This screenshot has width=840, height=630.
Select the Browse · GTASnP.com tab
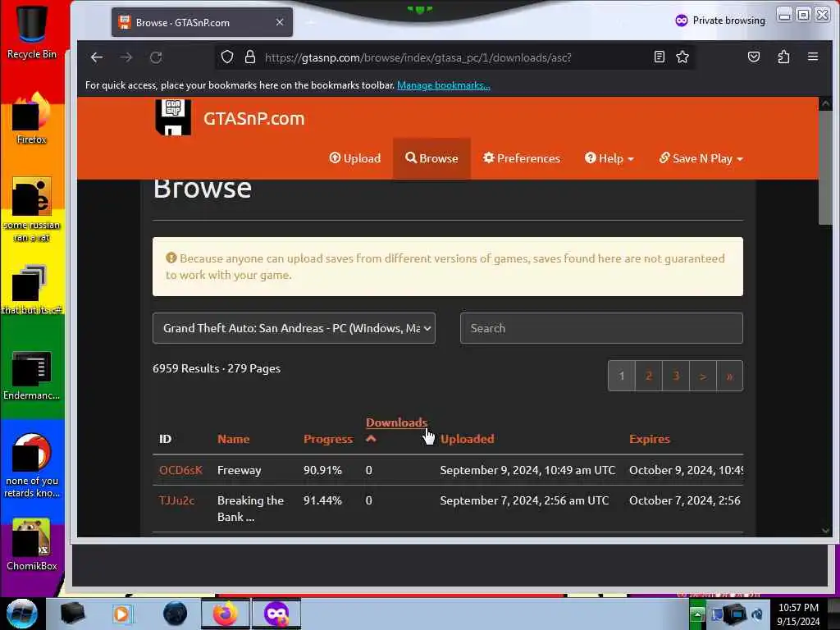(202, 22)
